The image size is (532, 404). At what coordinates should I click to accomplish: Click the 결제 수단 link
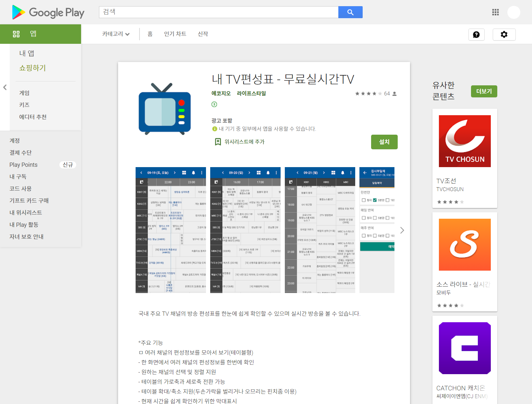pos(20,153)
